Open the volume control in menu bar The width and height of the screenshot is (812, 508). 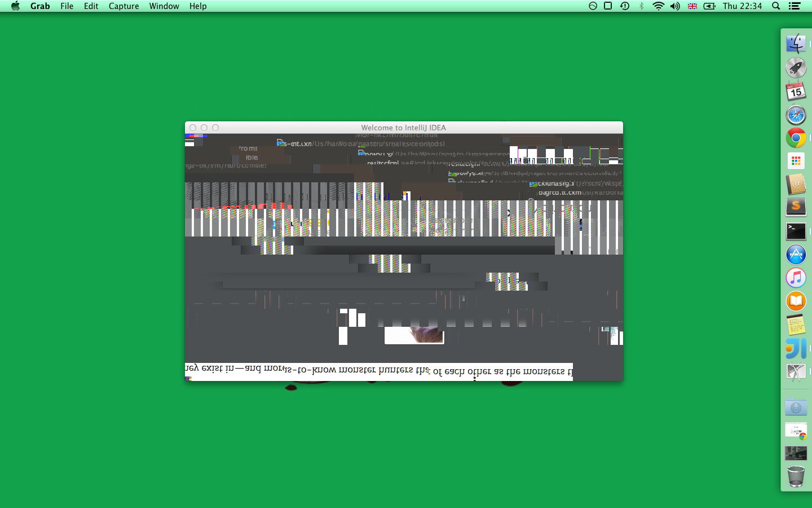pyautogui.click(x=675, y=6)
